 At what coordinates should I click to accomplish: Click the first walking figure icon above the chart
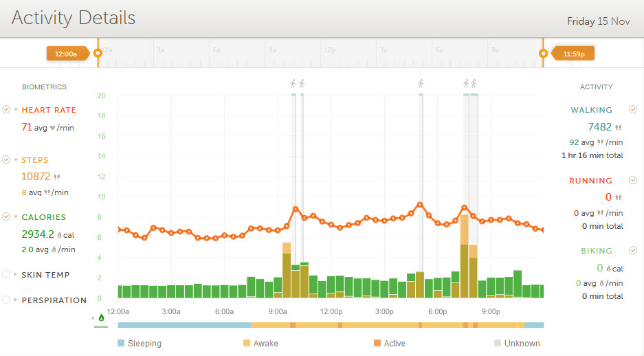coord(293,84)
